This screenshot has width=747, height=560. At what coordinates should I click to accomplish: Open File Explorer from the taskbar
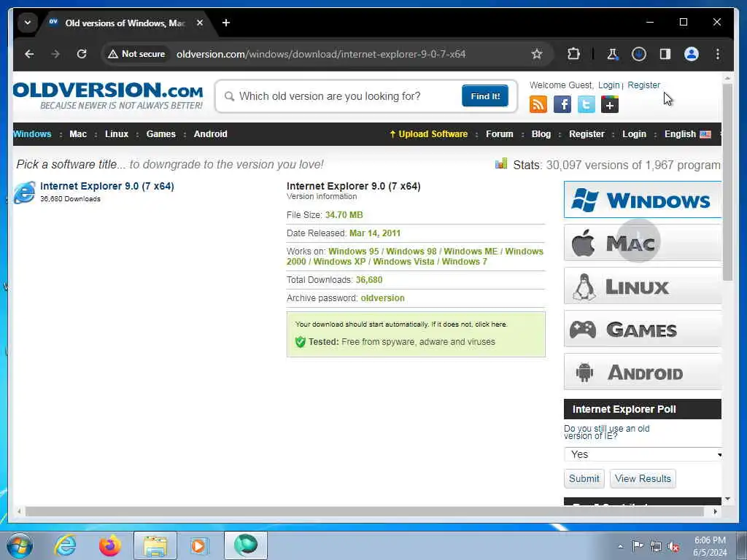[x=155, y=545]
